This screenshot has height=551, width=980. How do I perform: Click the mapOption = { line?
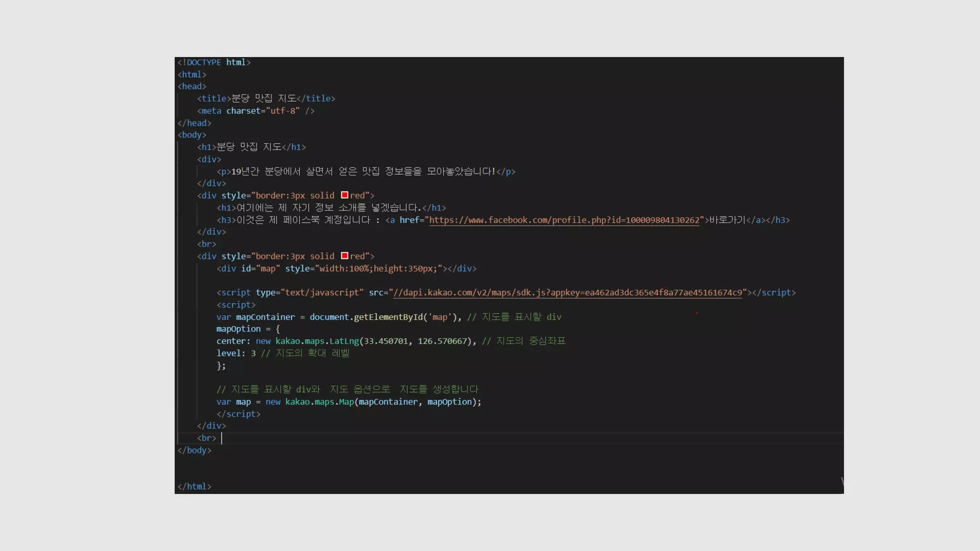coord(247,329)
